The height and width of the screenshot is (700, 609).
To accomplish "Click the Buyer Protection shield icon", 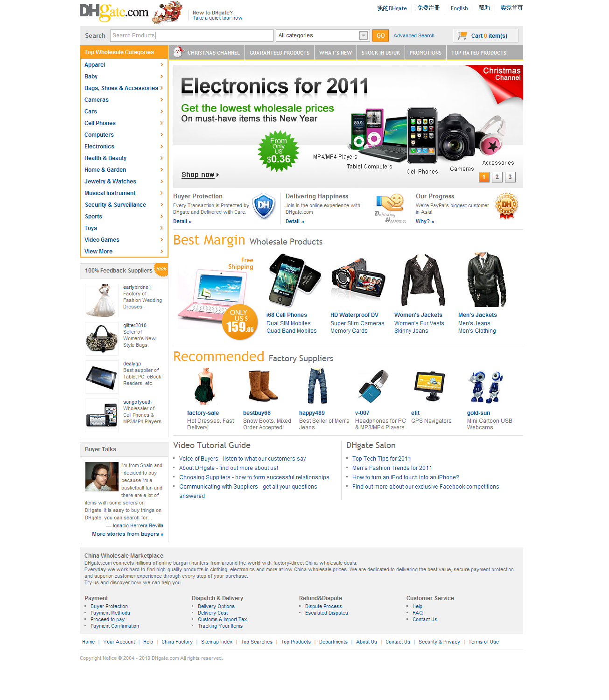I will tap(264, 206).
